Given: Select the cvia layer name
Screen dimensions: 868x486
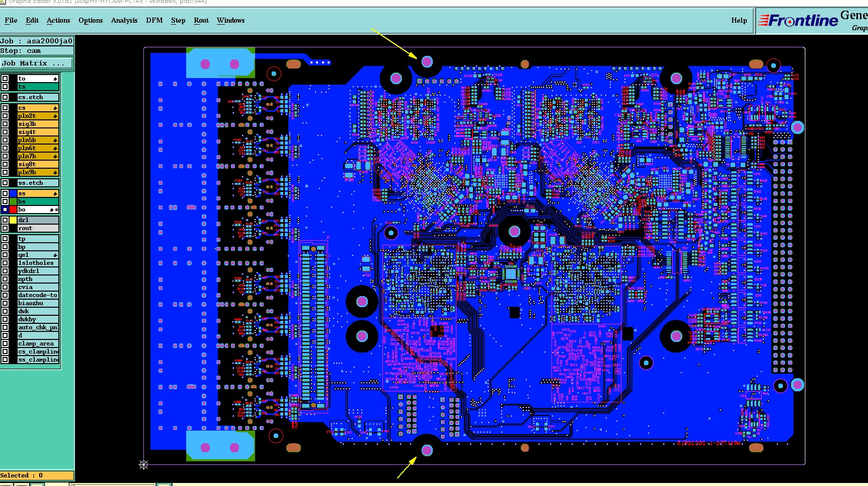Looking at the screenshot, I should (x=38, y=287).
